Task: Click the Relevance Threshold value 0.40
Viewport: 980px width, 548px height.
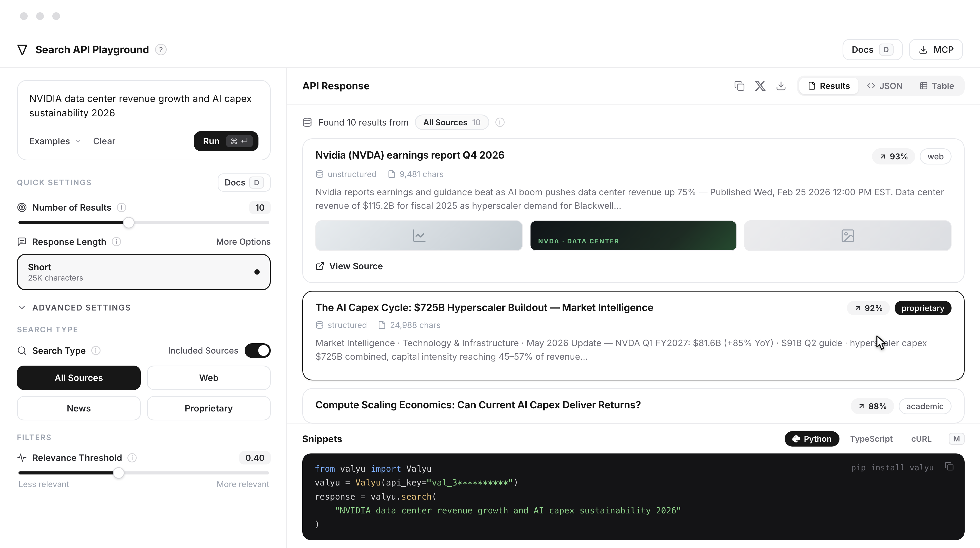Action: [255, 458]
